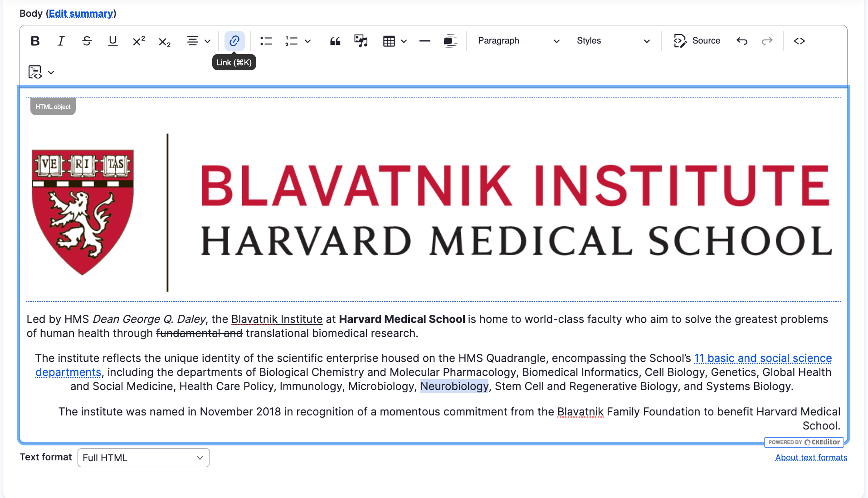Redo the last undone edit
This screenshot has width=868, height=498.
click(x=767, y=41)
